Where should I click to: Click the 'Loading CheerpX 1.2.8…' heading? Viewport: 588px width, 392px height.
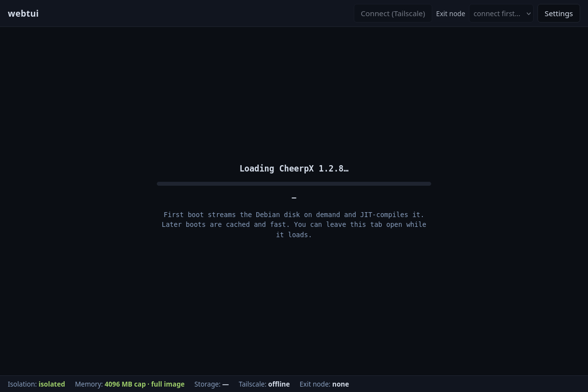294,169
